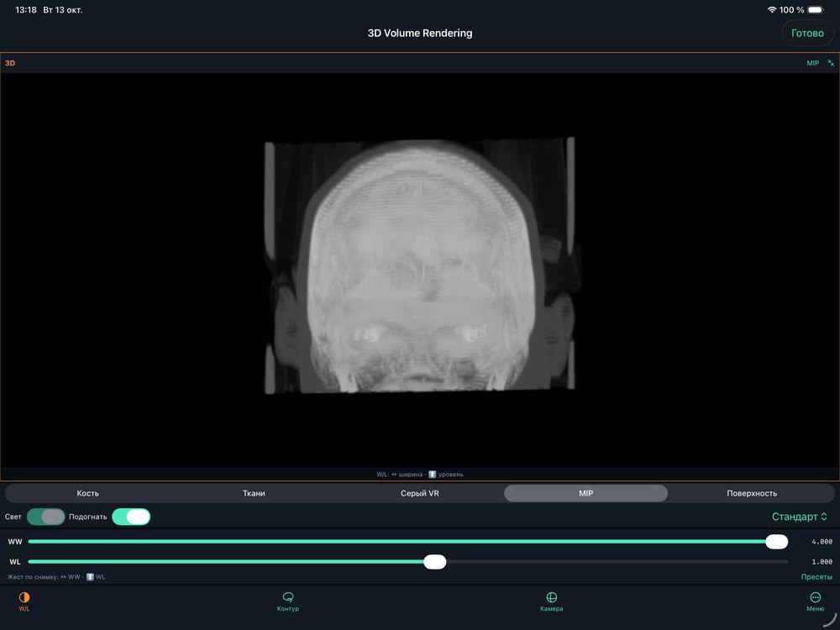The width and height of the screenshot is (840, 630).
Task: Open the Контур lasso tool
Action: pos(287,597)
